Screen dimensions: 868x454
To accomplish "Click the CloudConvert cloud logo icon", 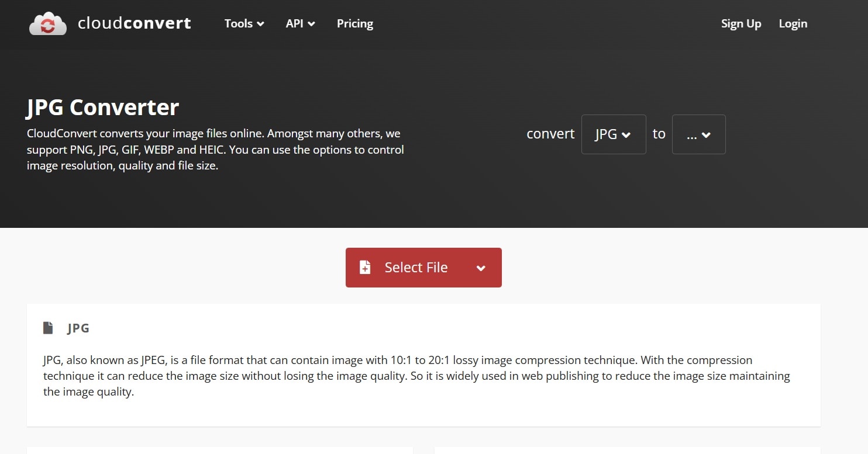I will coord(47,23).
